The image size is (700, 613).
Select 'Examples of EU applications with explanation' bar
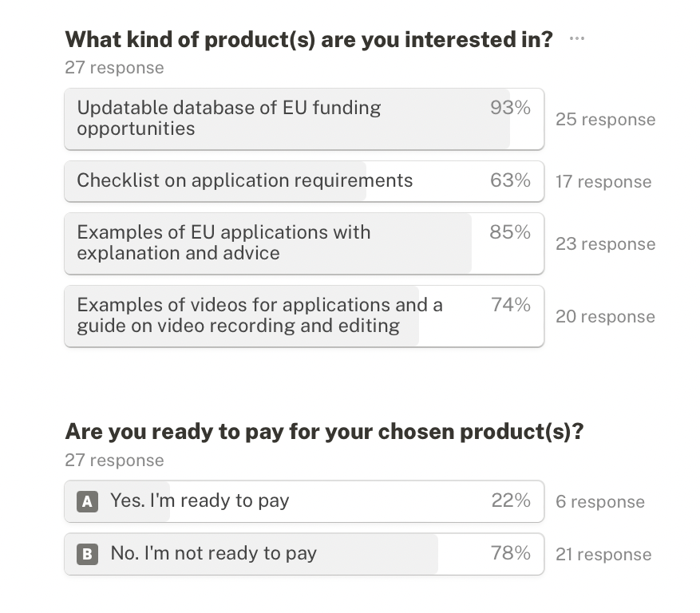pyautogui.click(x=304, y=243)
